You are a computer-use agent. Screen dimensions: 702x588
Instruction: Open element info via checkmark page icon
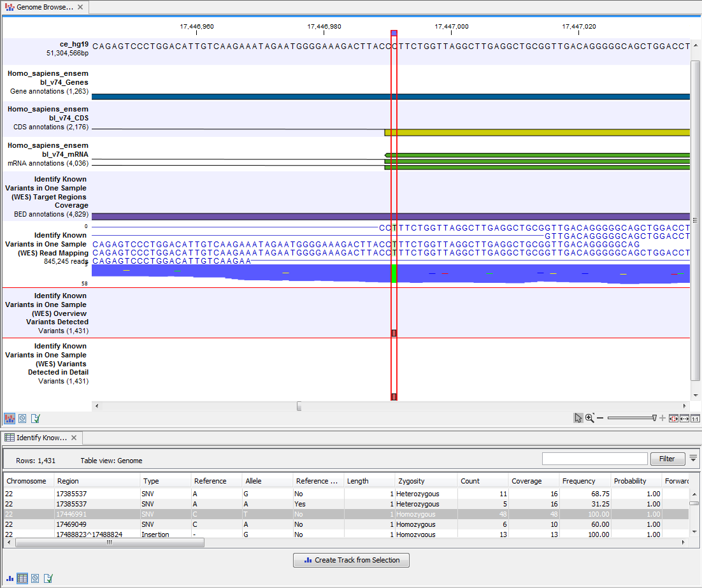(x=34, y=419)
